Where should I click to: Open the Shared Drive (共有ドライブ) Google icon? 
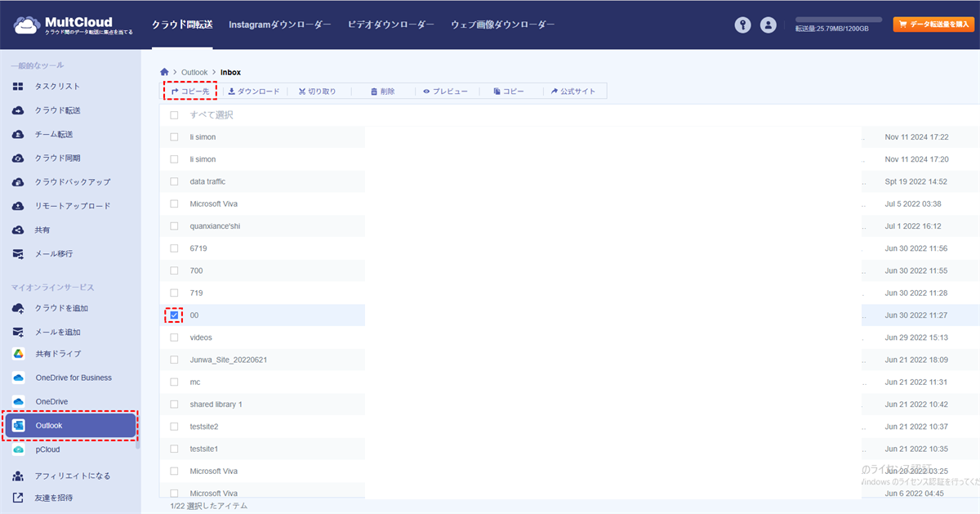pos(18,354)
